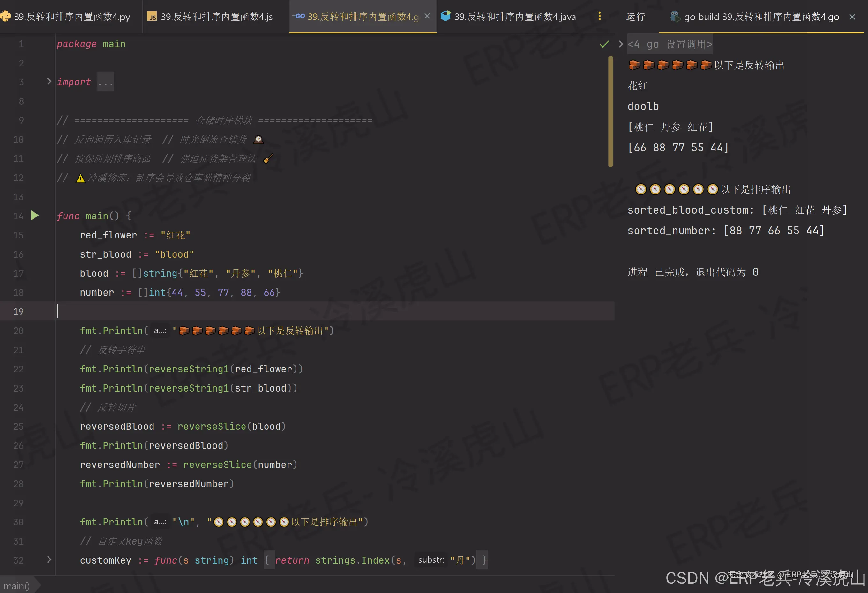Open the three-dot tab options menu
The image size is (868, 593).
(599, 16)
